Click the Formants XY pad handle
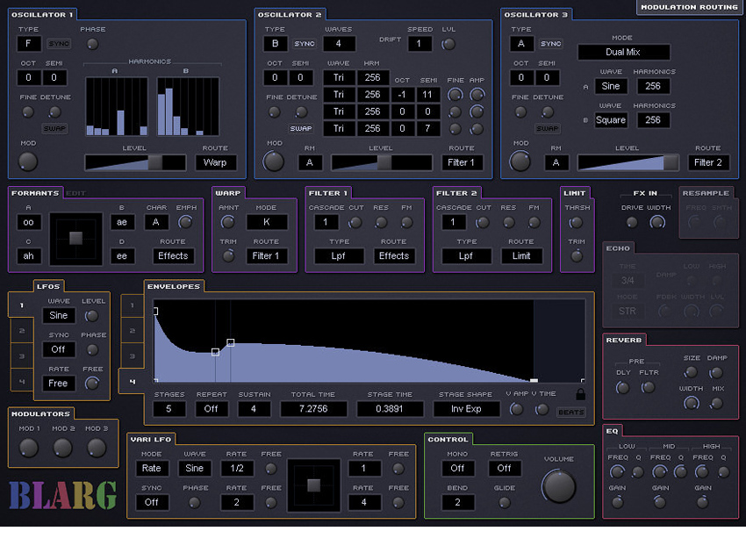Image resolution: width=746 pixels, height=560 pixels. 75,238
